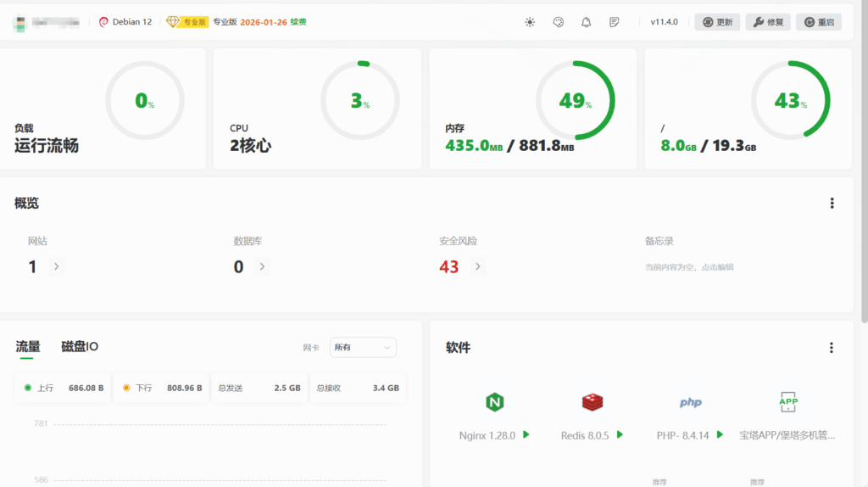Screen dimensions: 868x487
Task: Expand the 网站 count chevron
Action: click(56, 266)
